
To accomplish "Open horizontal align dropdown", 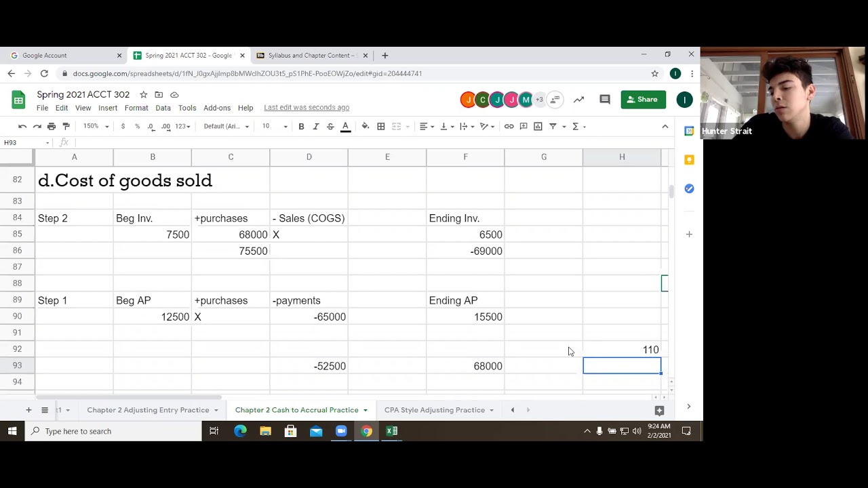I will click(426, 126).
